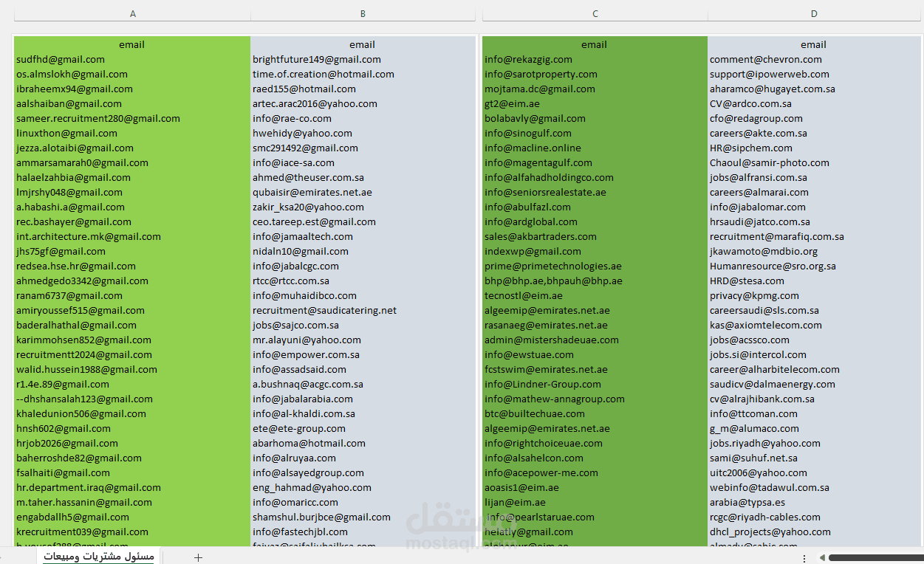Click cell krecruitment039@gmail.com
This screenshot has width=924, height=564.
[x=132, y=532]
